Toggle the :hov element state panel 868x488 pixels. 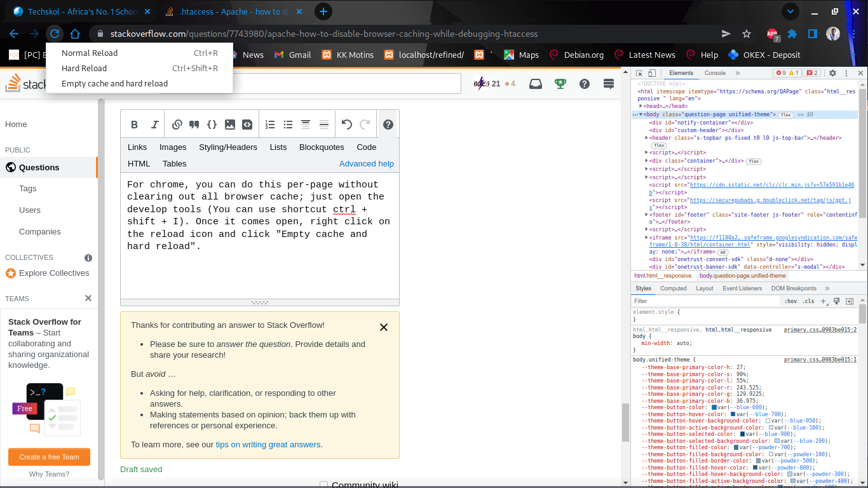click(790, 301)
